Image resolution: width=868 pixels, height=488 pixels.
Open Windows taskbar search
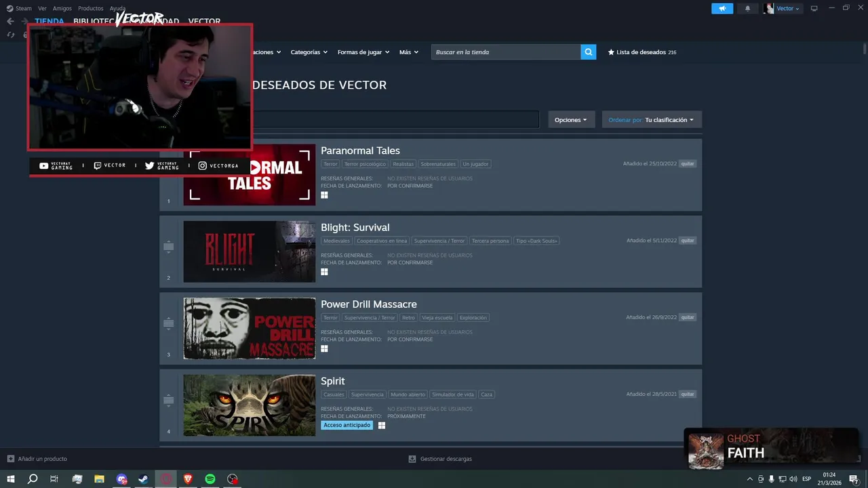pyautogui.click(x=33, y=479)
